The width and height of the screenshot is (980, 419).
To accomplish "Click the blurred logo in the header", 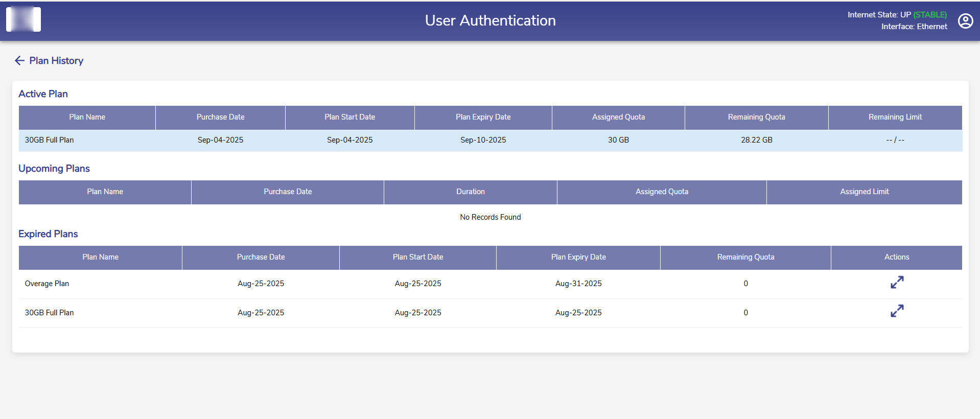I will point(24,19).
